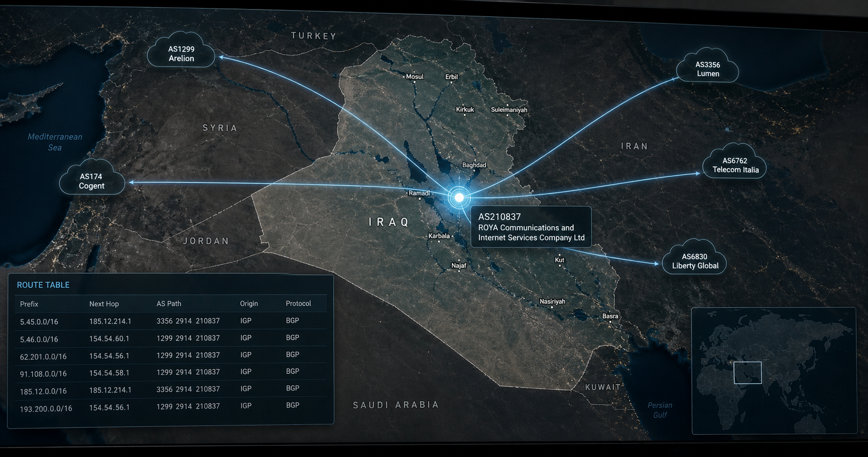Click next hop 154.54.58.1

(109, 373)
